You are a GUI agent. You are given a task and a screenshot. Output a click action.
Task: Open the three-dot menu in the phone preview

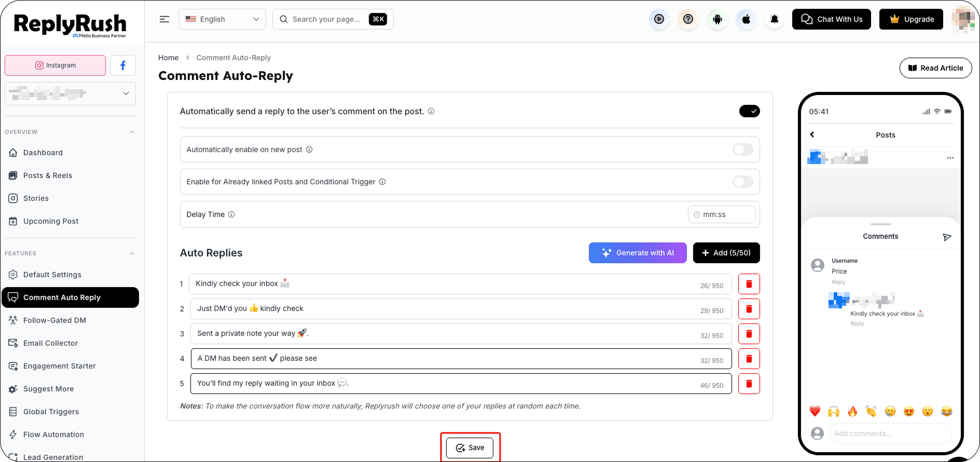950,158
